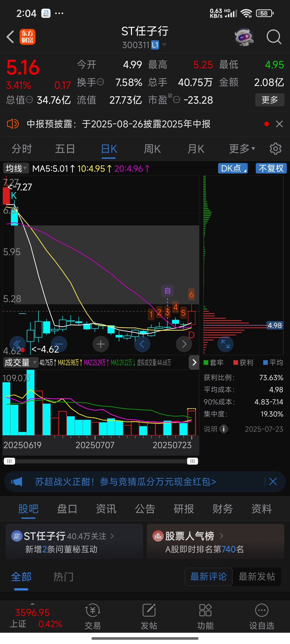Open chart settings gear icon
This screenshot has width=290, height=644.
[275, 149]
